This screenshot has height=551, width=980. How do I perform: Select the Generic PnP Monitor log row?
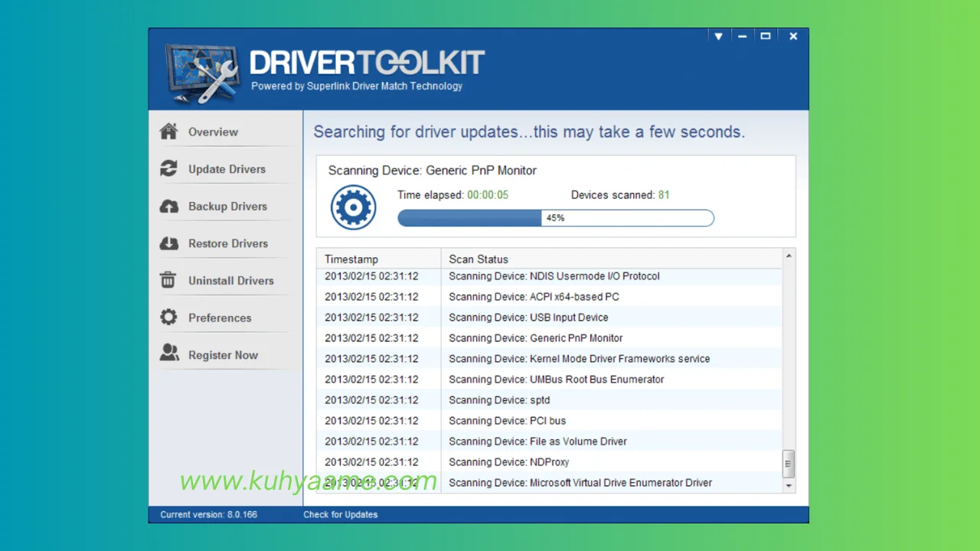pos(550,338)
